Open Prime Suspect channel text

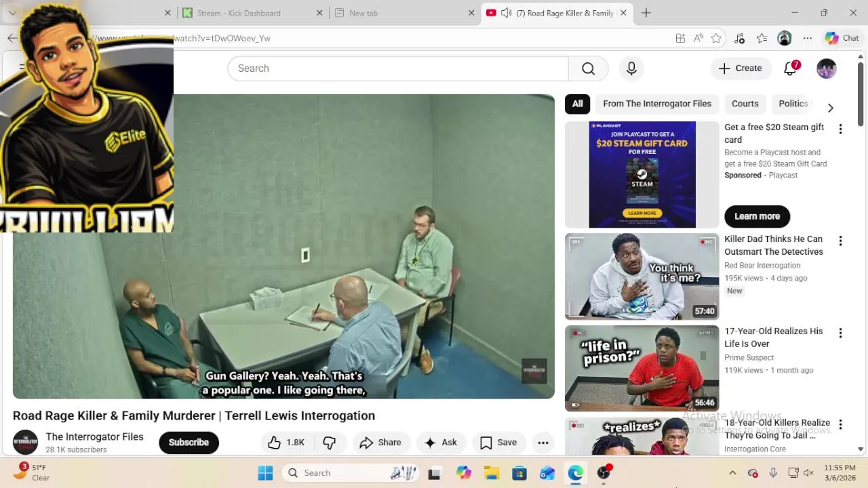[749, 358]
